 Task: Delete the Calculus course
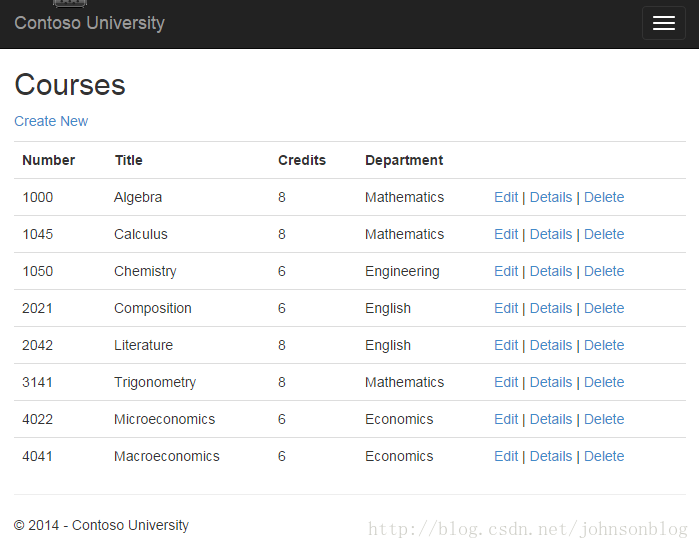604,234
